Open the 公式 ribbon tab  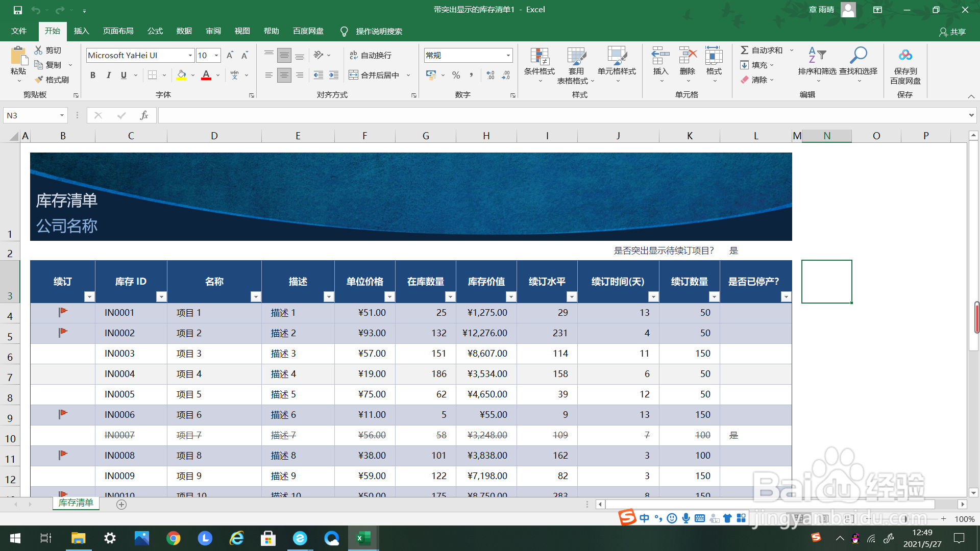click(x=155, y=31)
